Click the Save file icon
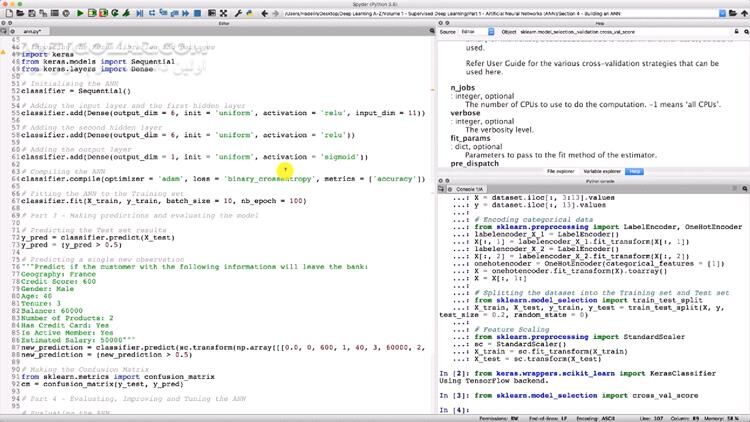 32,13
